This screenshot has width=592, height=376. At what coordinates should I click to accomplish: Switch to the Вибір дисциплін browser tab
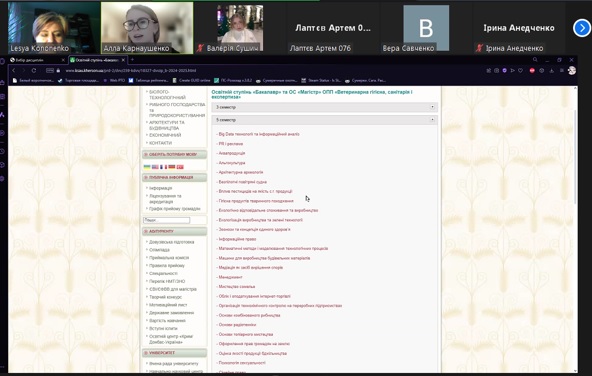click(37, 60)
